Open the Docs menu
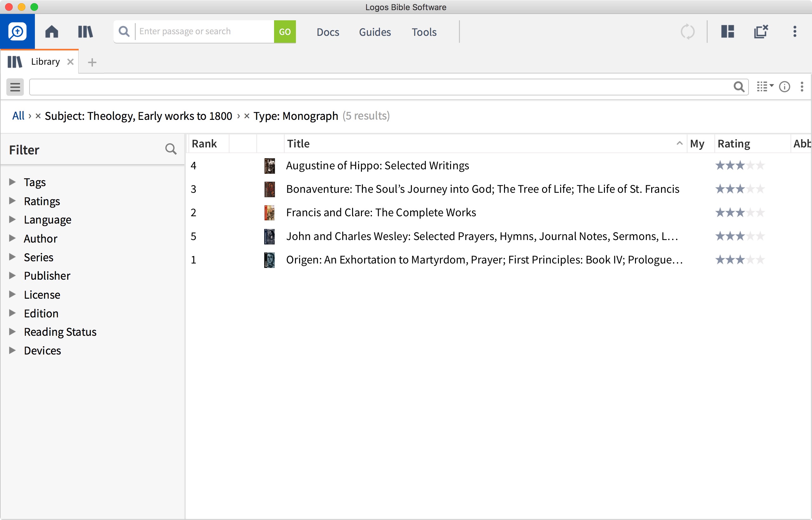This screenshot has width=812, height=520. click(x=328, y=32)
